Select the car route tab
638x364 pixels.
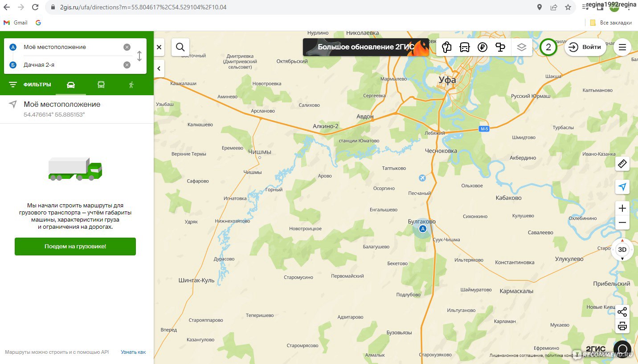[x=71, y=85]
